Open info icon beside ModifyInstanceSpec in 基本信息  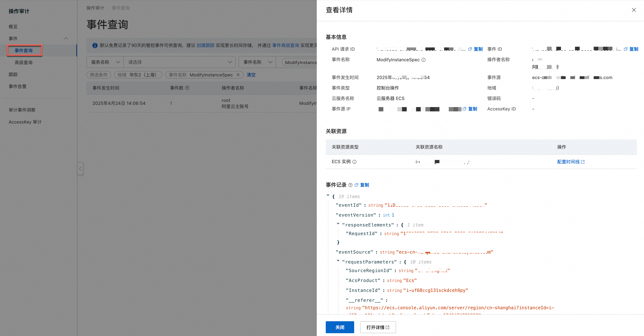(x=424, y=60)
